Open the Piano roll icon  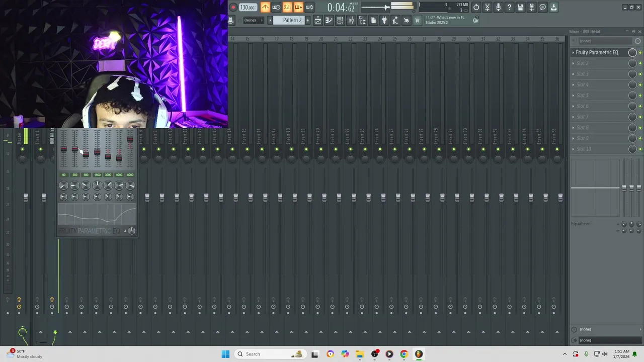(x=329, y=20)
